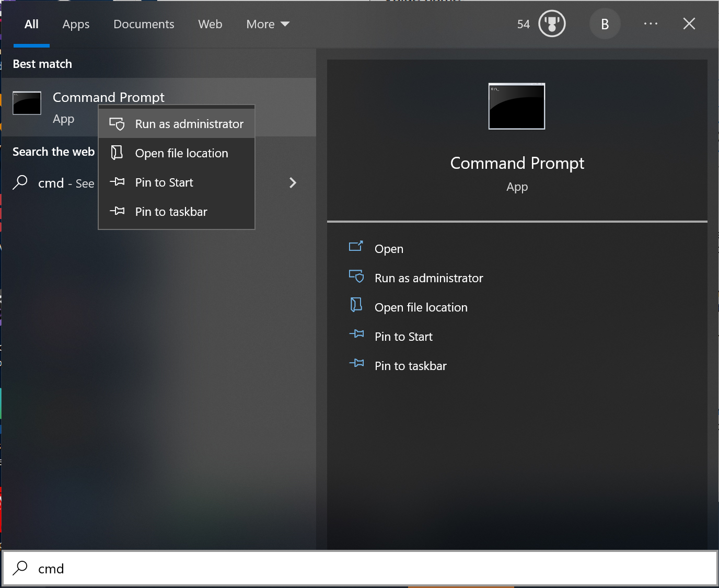Screen dimensions: 719x588
Task: Switch to the All tab
Action: pyautogui.click(x=31, y=24)
